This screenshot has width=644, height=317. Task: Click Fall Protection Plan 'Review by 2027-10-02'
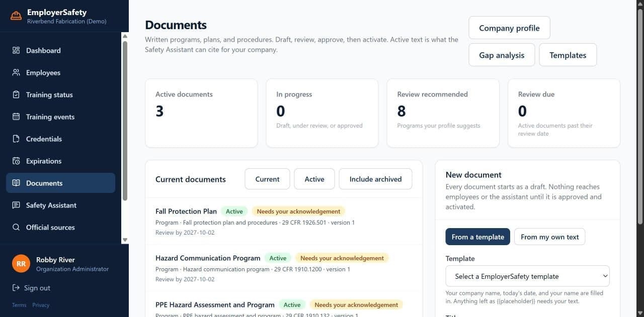pos(185,233)
